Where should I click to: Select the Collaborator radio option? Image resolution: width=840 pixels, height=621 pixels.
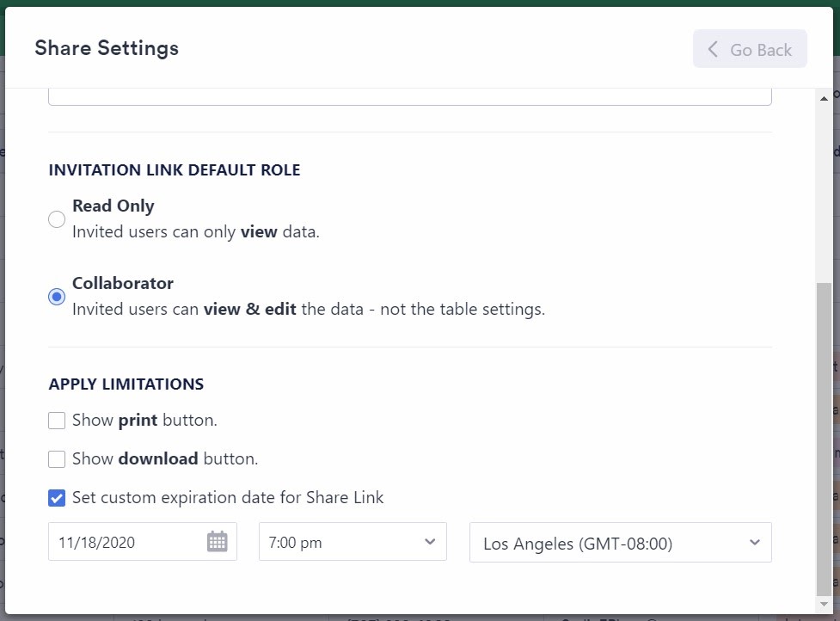pyautogui.click(x=57, y=297)
